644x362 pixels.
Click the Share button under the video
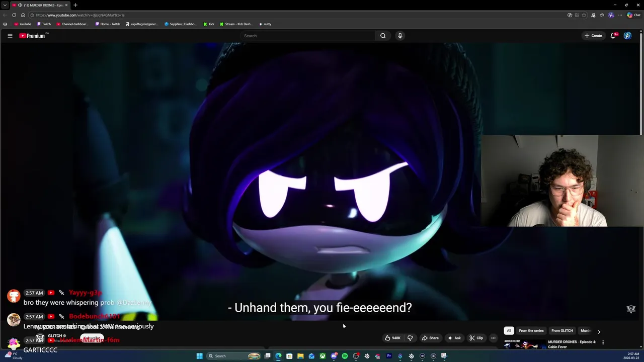coord(430,338)
